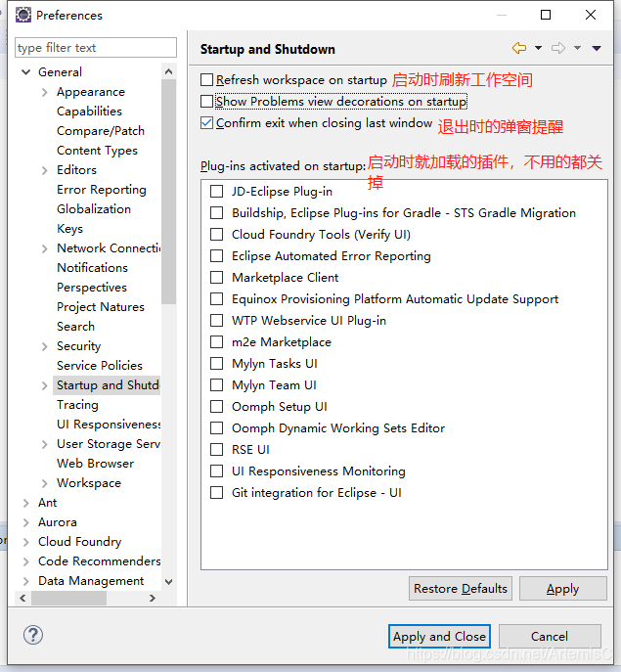Check Buildship STS Gradle Migration plug-in
621x672 pixels.
click(216, 212)
